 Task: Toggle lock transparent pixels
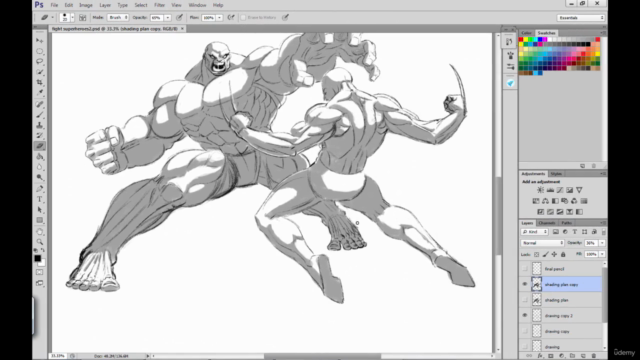(537, 254)
